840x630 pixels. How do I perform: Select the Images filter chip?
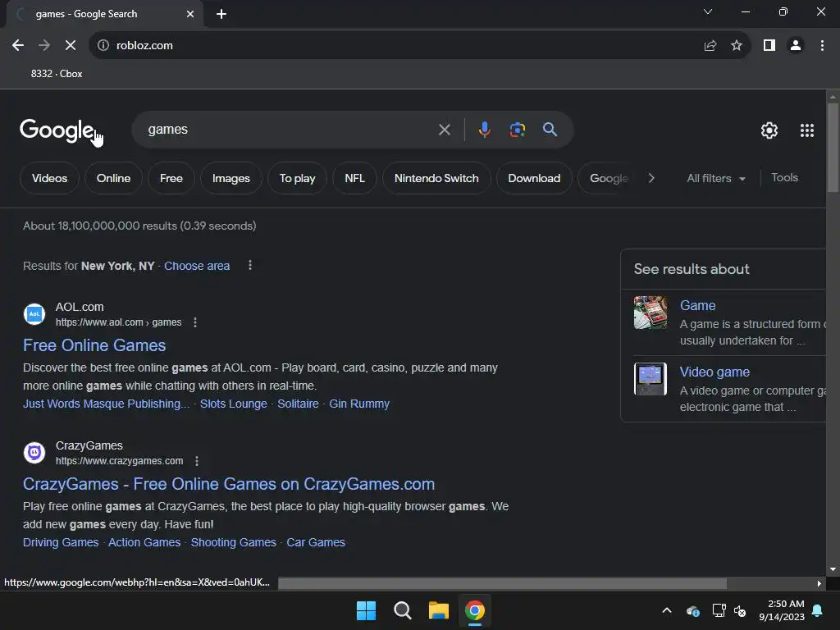point(231,178)
